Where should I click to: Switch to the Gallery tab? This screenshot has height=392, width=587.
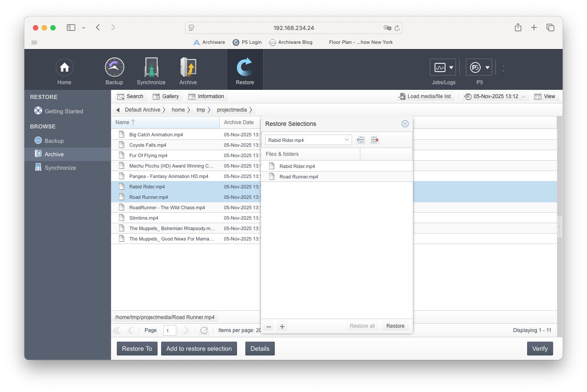point(166,96)
